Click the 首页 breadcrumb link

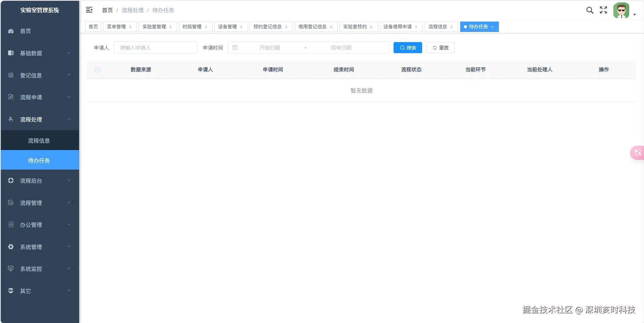(x=107, y=10)
